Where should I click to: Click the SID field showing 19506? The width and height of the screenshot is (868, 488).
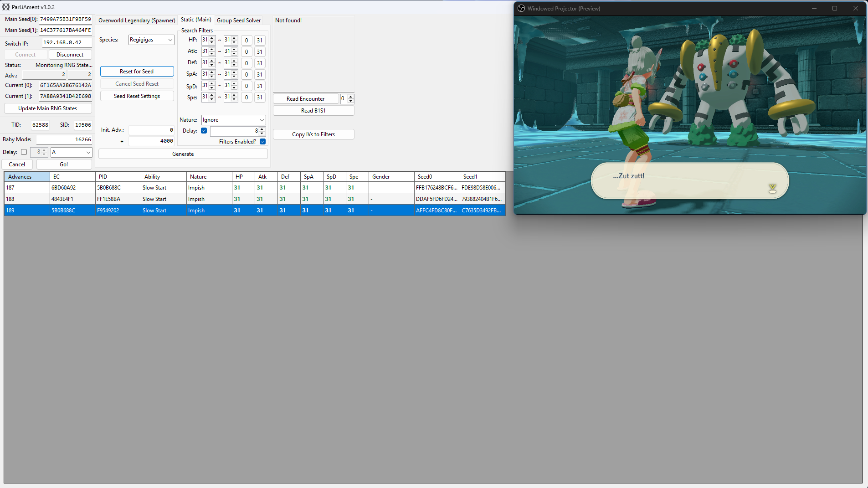pyautogui.click(x=83, y=125)
